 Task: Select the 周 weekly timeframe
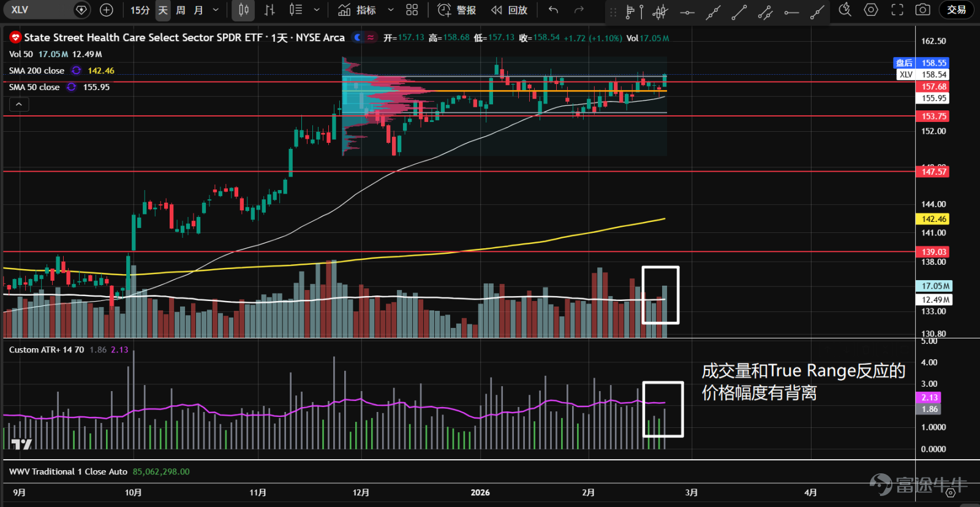coord(181,10)
